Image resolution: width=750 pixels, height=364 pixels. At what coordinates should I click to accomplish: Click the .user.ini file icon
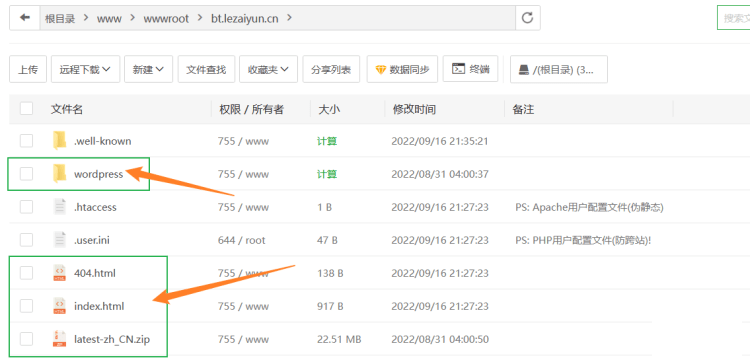point(59,240)
